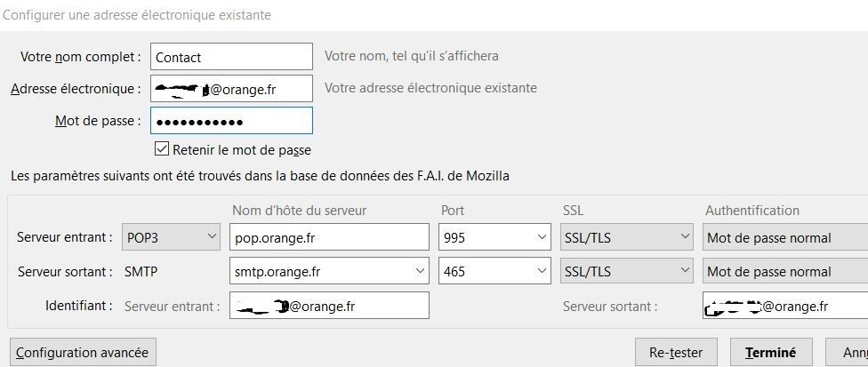This screenshot has height=367, width=868.
Task: Open incoming 'Mot de passe normal' authentication dropdown
Action: coord(784,237)
